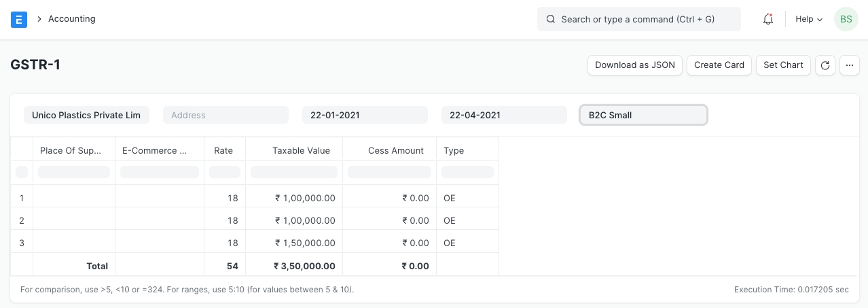This screenshot has height=308, width=868.
Task: Expand the Help dropdown menu
Action: point(808,19)
